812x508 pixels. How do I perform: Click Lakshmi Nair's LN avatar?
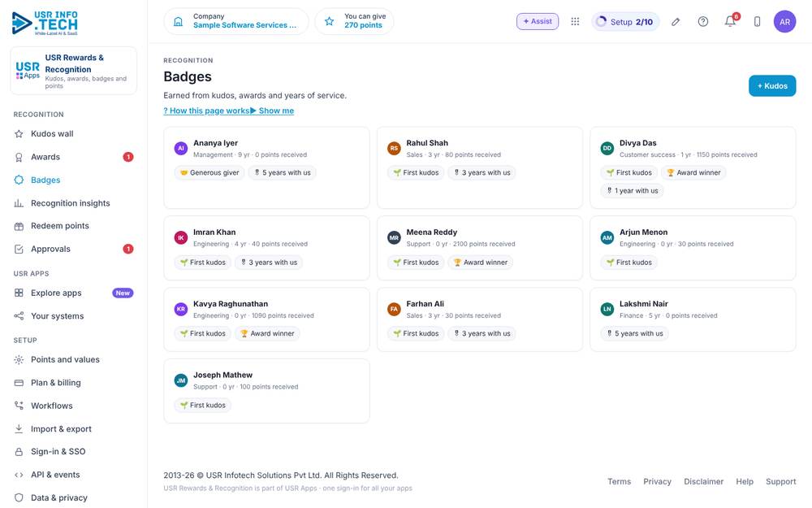tap(607, 309)
